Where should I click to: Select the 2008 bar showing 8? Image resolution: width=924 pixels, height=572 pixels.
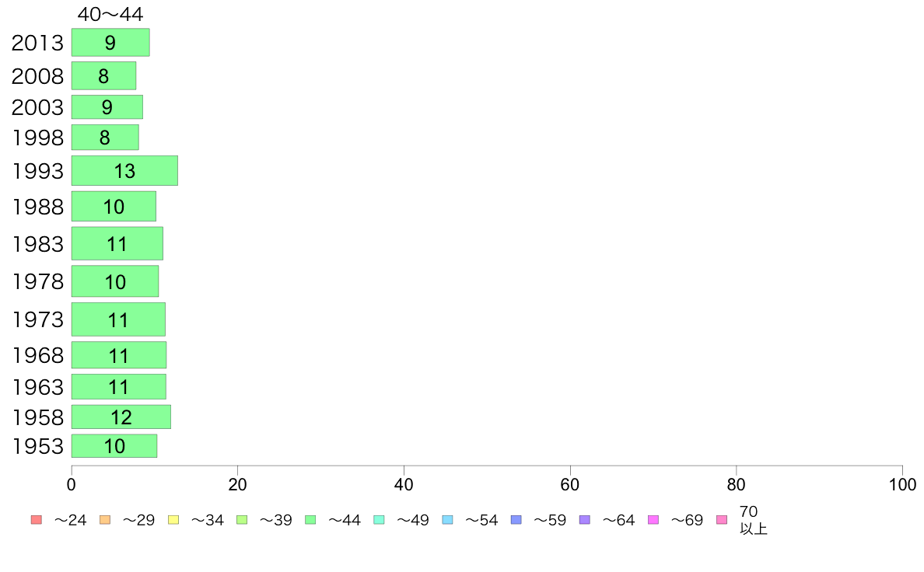click(103, 76)
